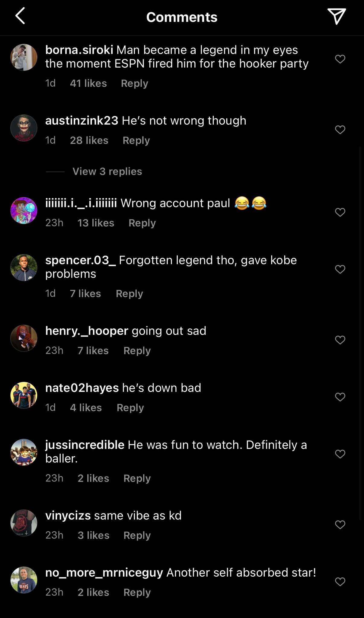Open austinzink23's profile picture
Screen dimensions: 364x618
point(24,128)
